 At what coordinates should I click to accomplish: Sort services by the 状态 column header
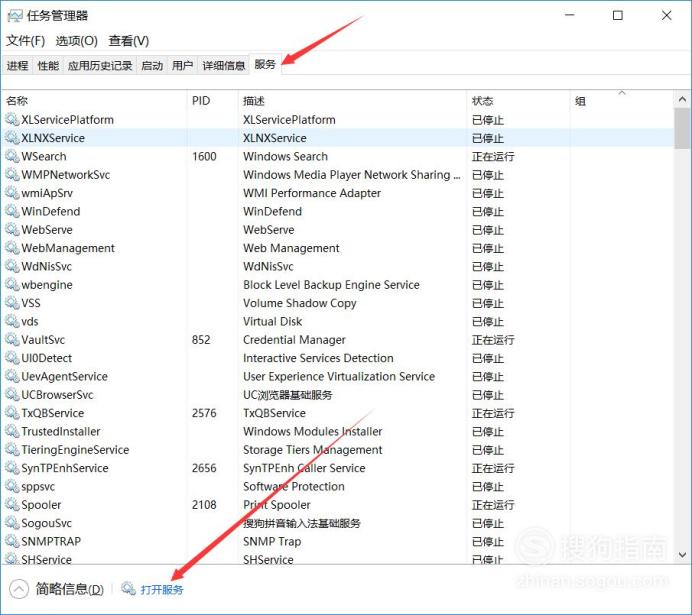(x=519, y=101)
